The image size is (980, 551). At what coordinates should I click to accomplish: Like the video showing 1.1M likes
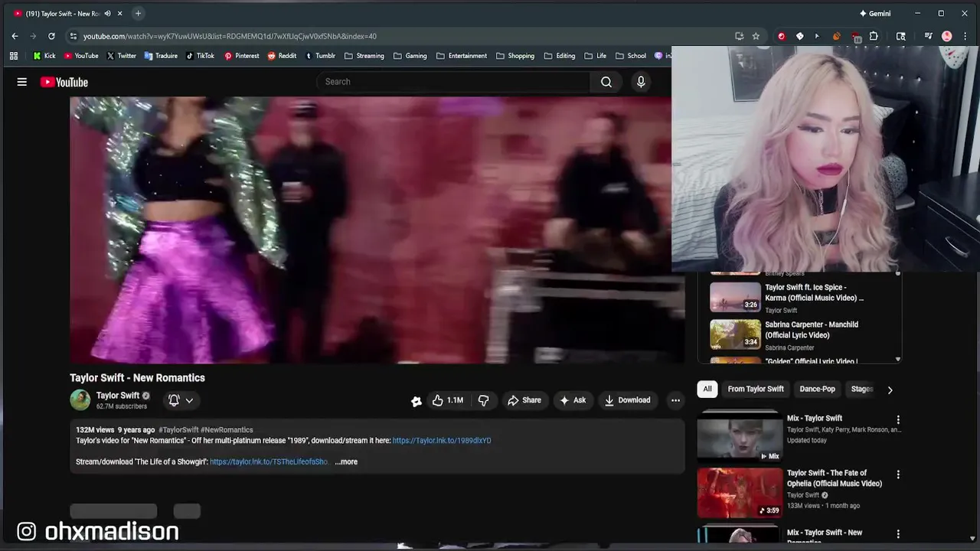pyautogui.click(x=448, y=400)
